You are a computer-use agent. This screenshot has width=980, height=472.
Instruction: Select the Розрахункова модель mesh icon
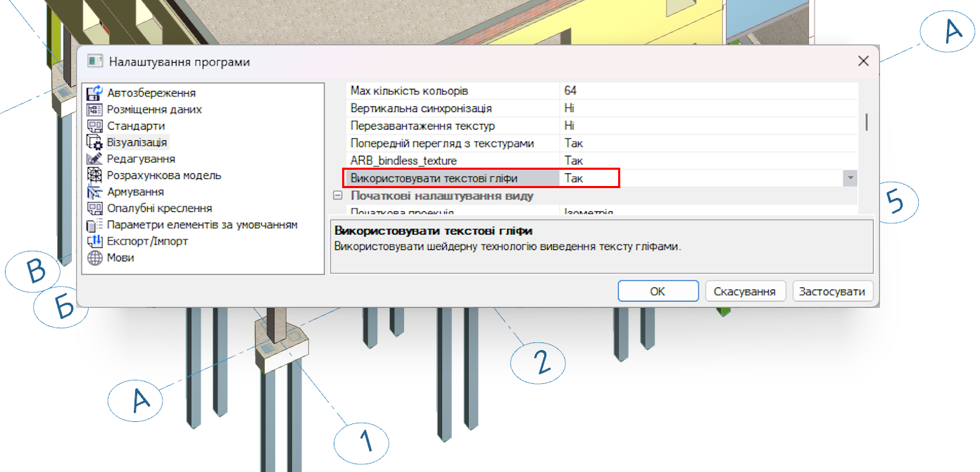click(95, 175)
